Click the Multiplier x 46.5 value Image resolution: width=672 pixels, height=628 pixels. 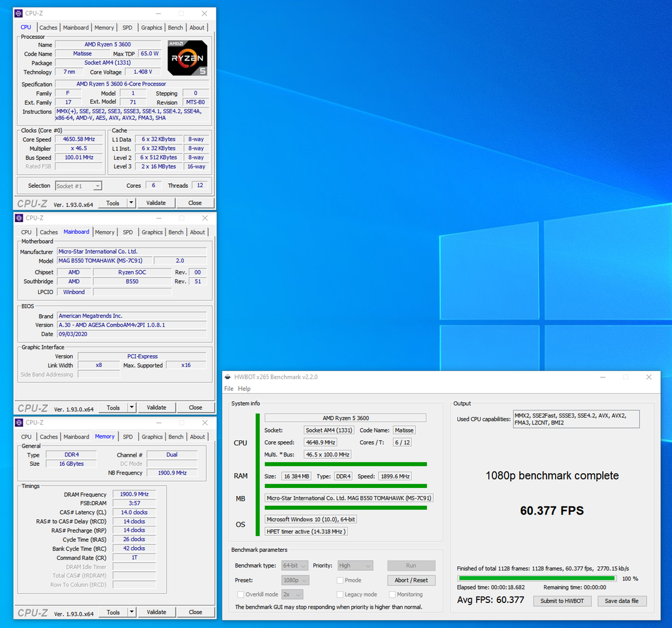coord(79,148)
